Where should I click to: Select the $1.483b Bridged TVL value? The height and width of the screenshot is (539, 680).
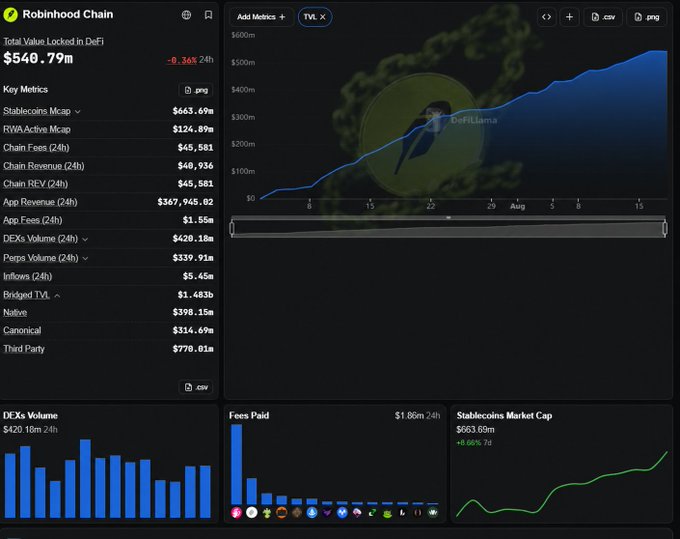click(x=195, y=294)
